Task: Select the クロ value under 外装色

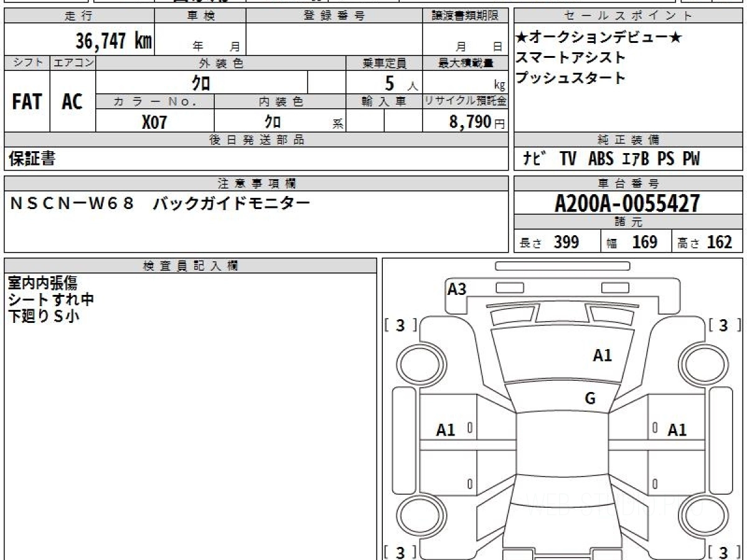Action: [x=201, y=83]
